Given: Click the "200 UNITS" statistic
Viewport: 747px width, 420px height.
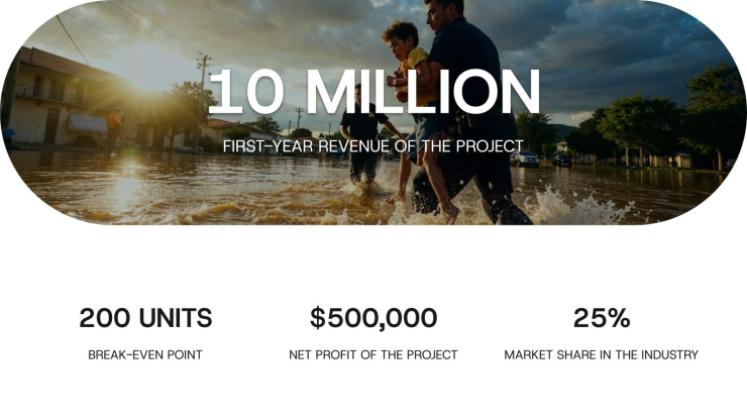Looking at the screenshot, I should 146,318.
